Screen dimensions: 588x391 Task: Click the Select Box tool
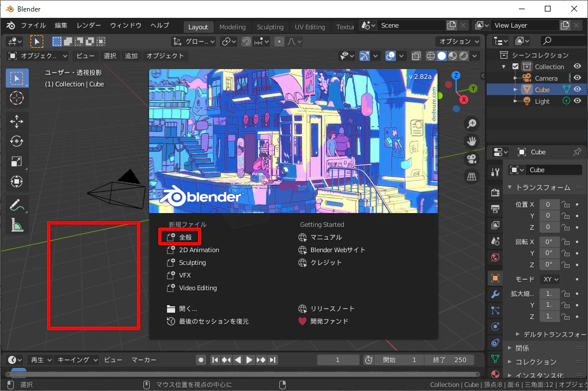17,78
